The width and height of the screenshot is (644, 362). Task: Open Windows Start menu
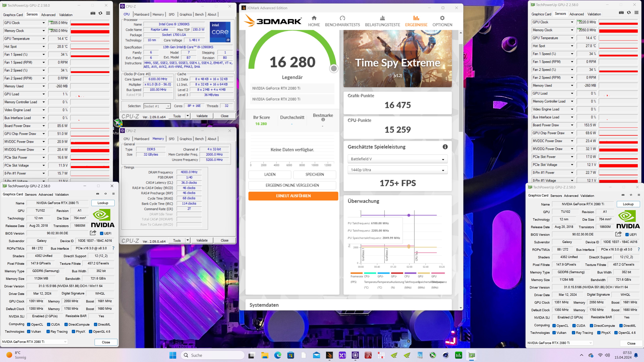173,355
